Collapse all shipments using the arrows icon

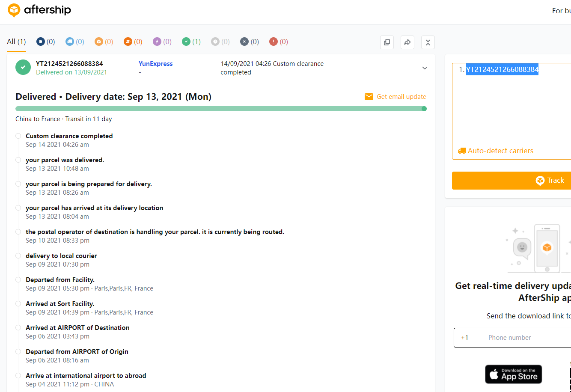tap(428, 42)
